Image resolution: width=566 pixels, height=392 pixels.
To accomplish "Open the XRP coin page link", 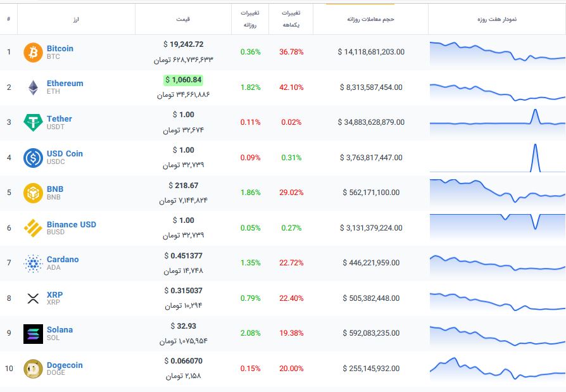I will click(54, 294).
